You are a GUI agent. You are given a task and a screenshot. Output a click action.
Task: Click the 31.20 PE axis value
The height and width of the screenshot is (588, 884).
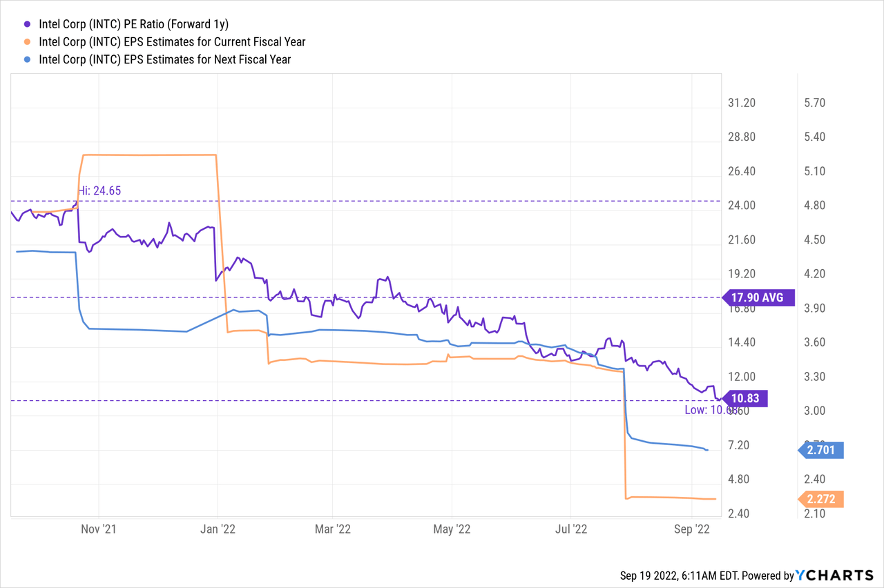742,103
